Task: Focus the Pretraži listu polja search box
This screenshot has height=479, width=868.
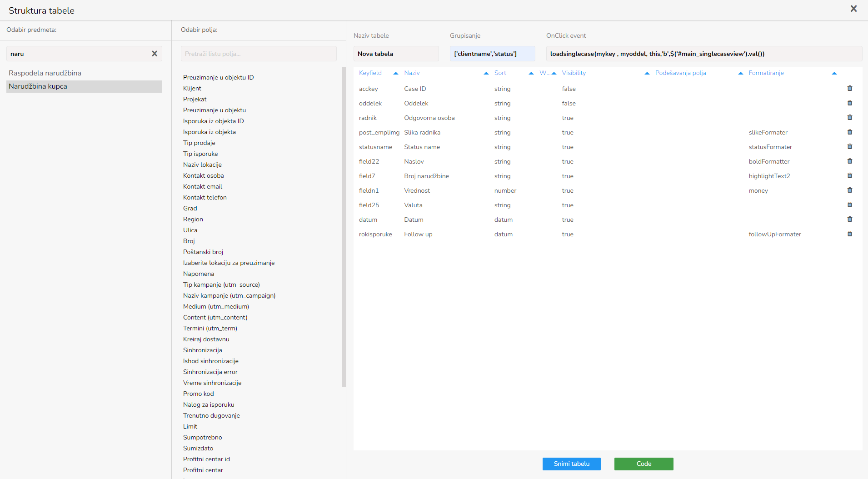Action: click(259, 54)
